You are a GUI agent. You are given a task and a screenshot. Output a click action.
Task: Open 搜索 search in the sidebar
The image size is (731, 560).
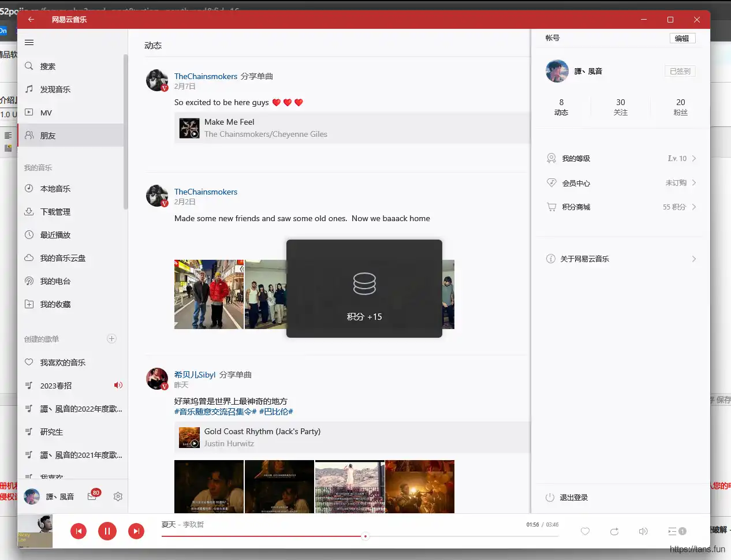click(x=70, y=66)
